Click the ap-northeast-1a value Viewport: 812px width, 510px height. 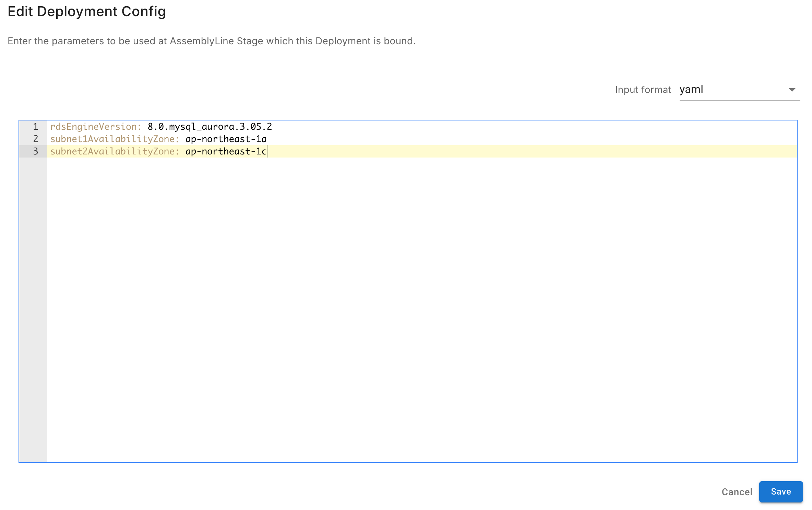(226, 139)
